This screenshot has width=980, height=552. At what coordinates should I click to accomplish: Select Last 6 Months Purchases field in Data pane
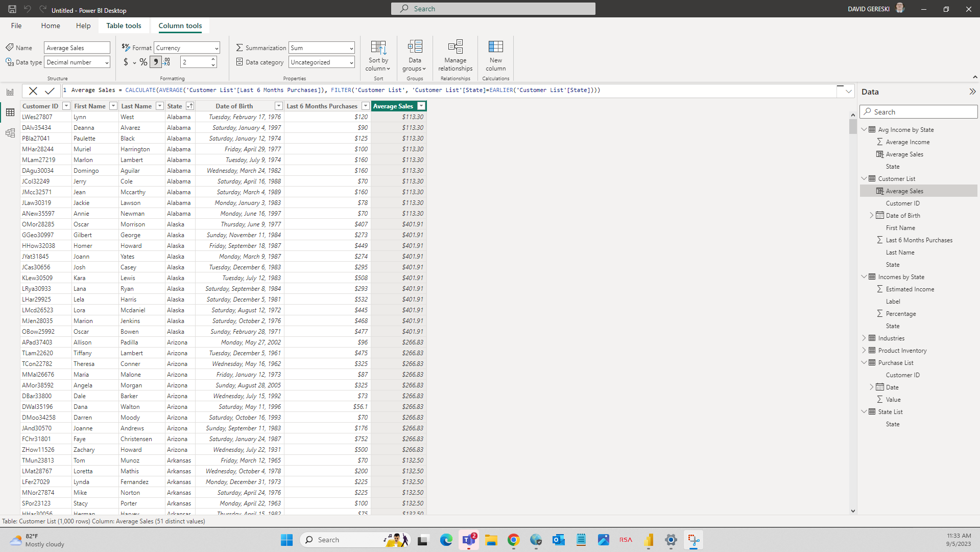tap(919, 240)
